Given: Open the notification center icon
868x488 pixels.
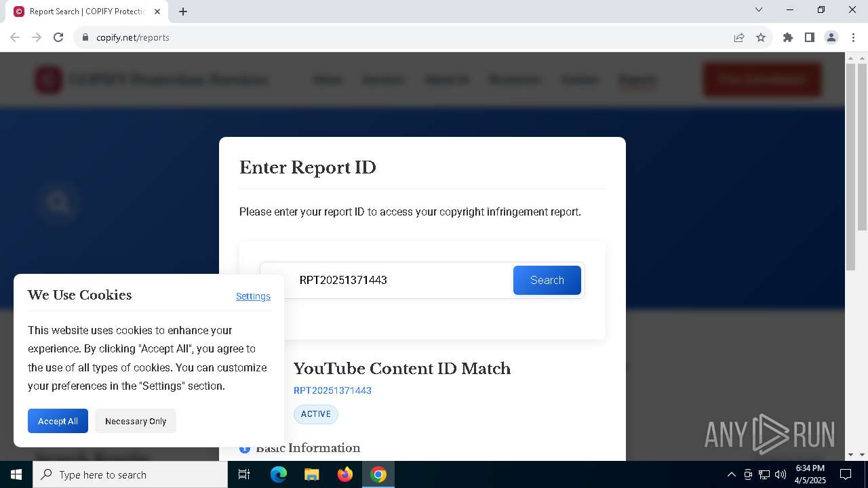Looking at the screenshot, I should [x=846, y=474].
